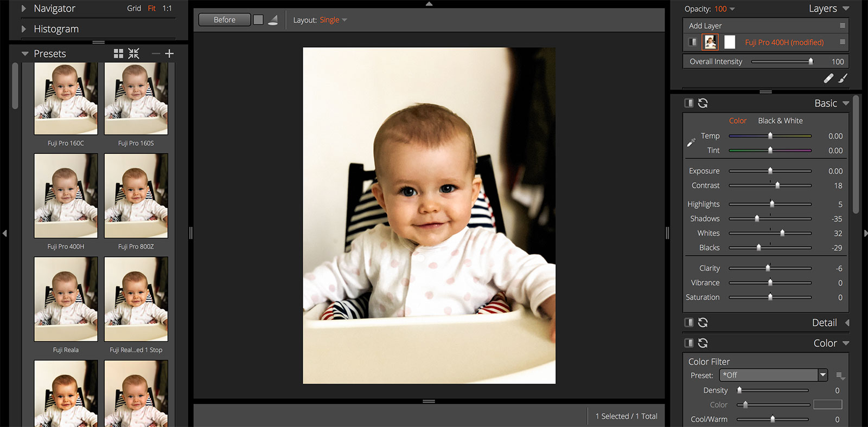Click the split preview square icon beside Before
The image size is (868, 427).
point(258,20)
